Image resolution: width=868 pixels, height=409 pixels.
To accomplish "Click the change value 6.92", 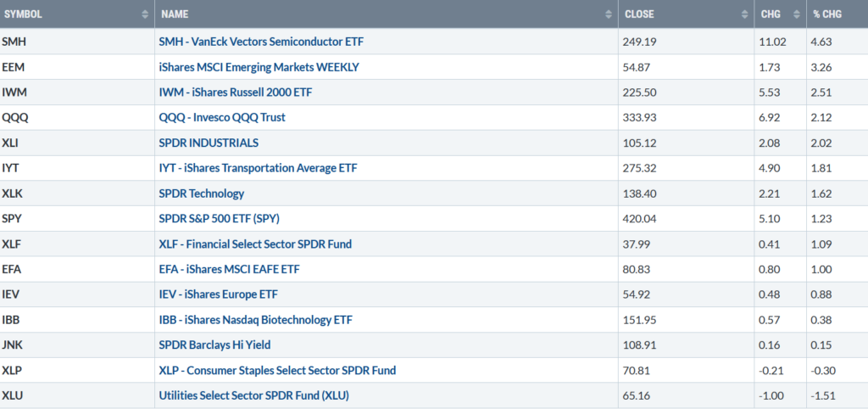I will pyautogui.click(x=769, y=117).
